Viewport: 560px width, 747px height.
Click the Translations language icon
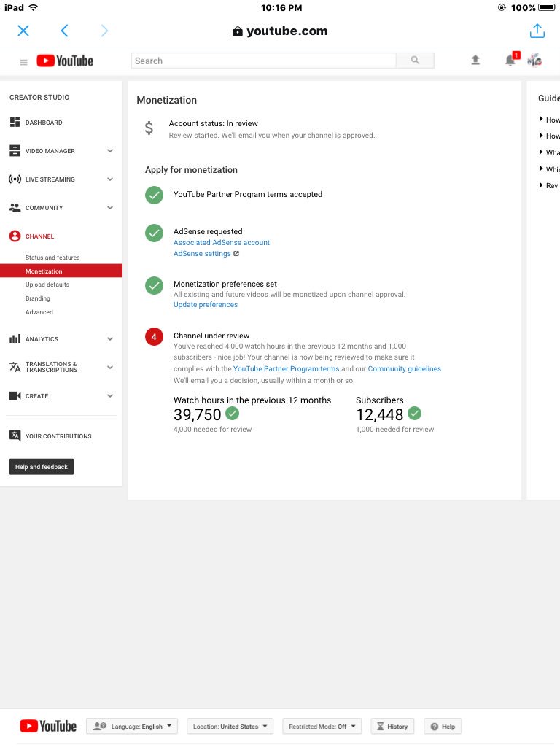[15, 367]
